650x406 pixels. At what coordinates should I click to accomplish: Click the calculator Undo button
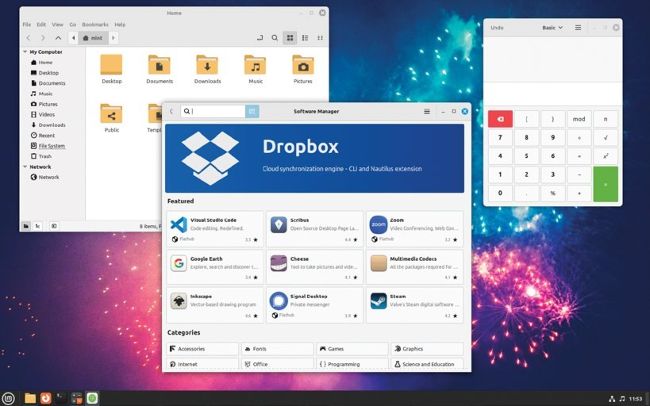point(497,28)
